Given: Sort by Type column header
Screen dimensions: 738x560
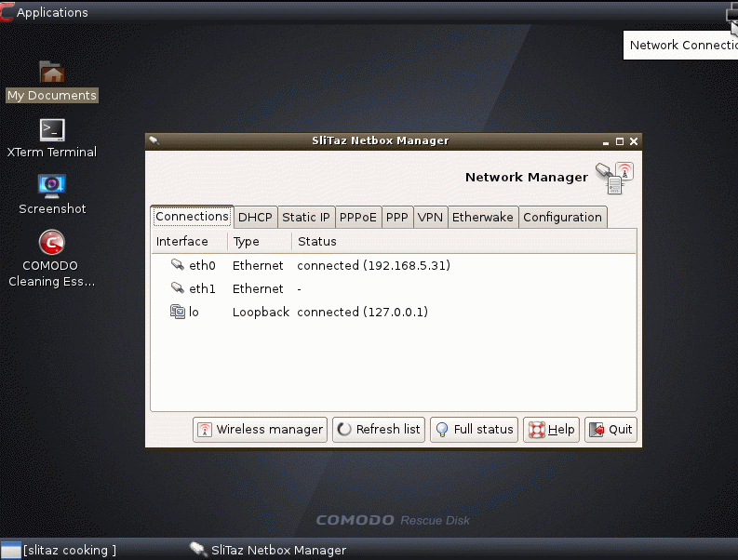Looking at the screenshot, I should coord(260,242).
